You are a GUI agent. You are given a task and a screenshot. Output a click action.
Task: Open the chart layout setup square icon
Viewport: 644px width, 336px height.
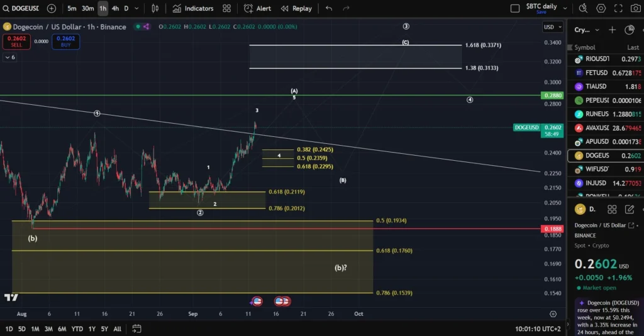click(515, 8)
